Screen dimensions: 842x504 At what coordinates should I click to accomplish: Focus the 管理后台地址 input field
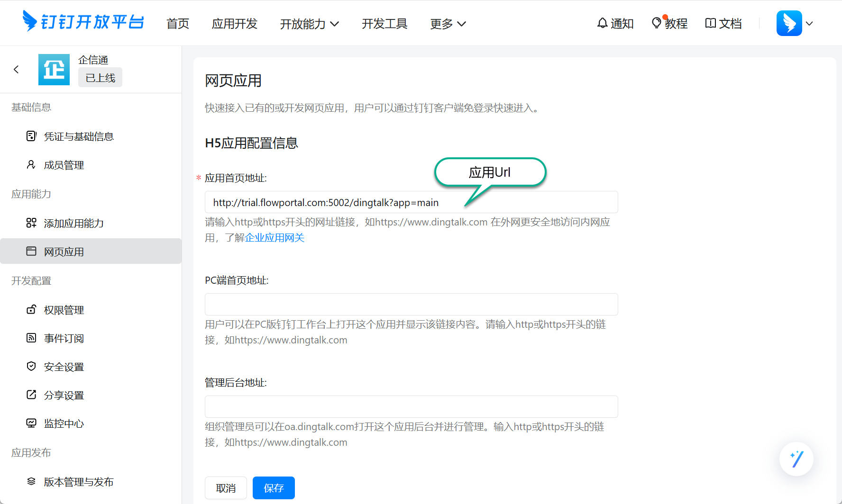click(412, 406)
